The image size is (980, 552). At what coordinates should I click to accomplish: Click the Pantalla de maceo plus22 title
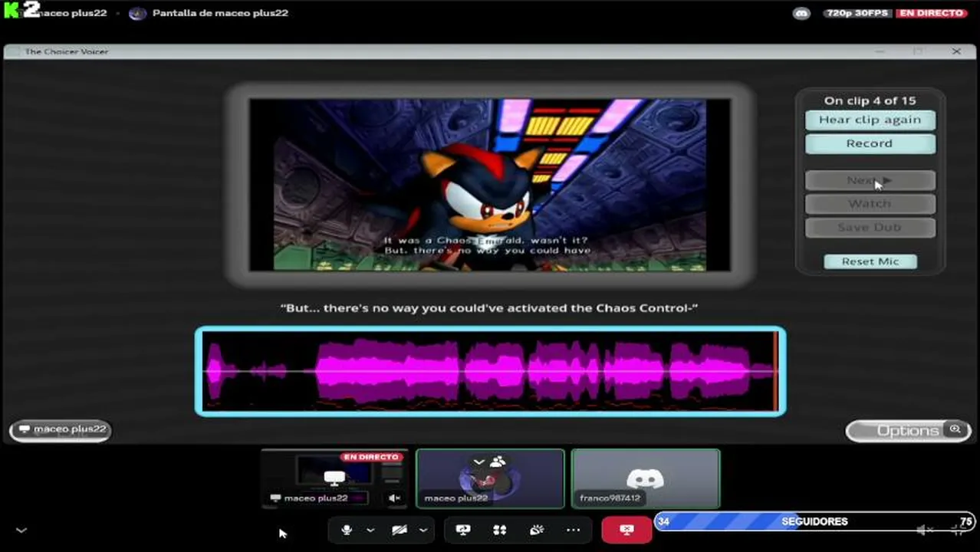(220, 13)
